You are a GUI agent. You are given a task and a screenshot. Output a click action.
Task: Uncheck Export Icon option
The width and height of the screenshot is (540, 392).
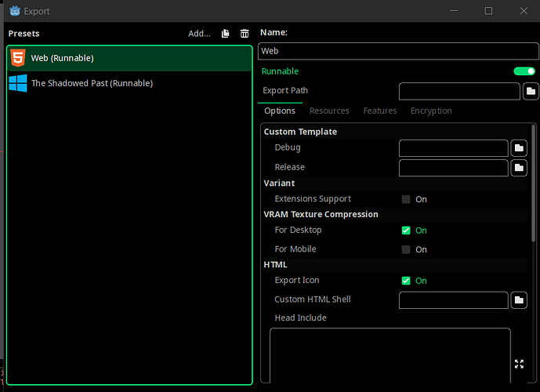point(406,281)
